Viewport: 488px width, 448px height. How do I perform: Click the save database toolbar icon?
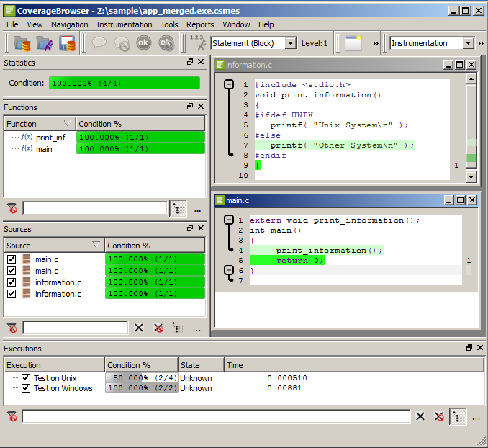[67, 43]
